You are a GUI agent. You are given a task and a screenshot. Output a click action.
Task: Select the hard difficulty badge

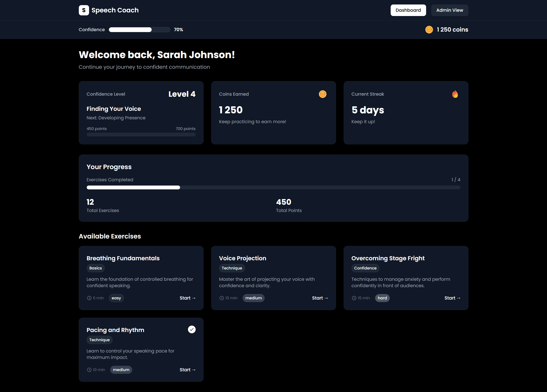[382, 298]
